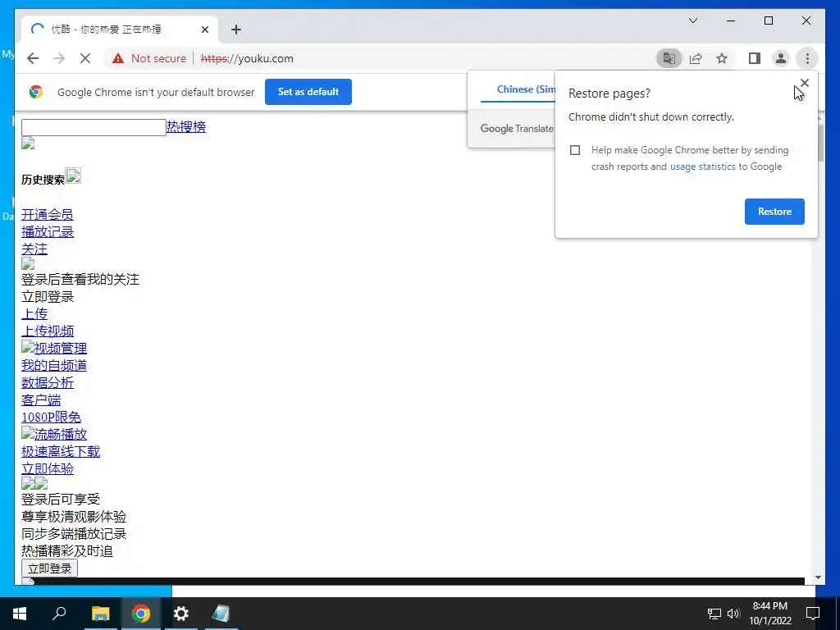Open Chrome's three-dot menu

point(807,58)
